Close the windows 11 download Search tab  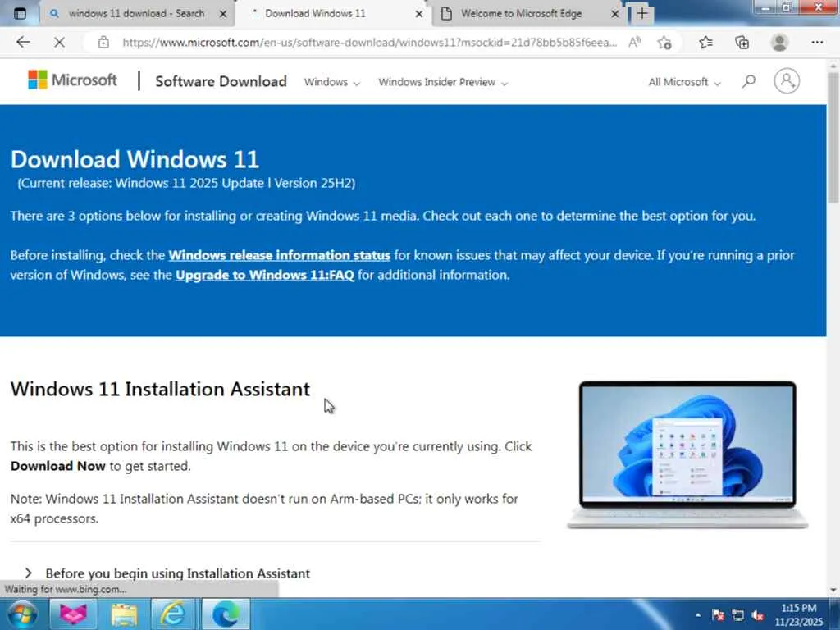[x=223, y=14]
